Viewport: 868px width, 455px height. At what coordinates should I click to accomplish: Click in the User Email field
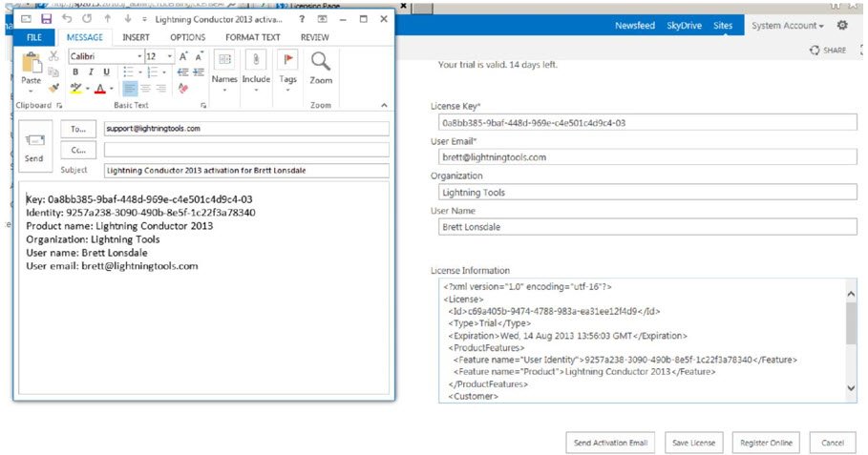point(647,157)
